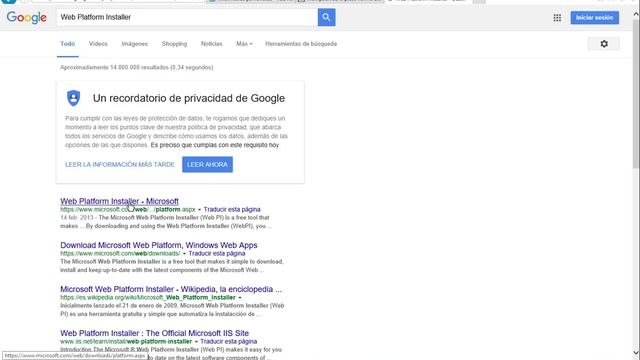Switch to the Shopping tab

click(174, 44)
